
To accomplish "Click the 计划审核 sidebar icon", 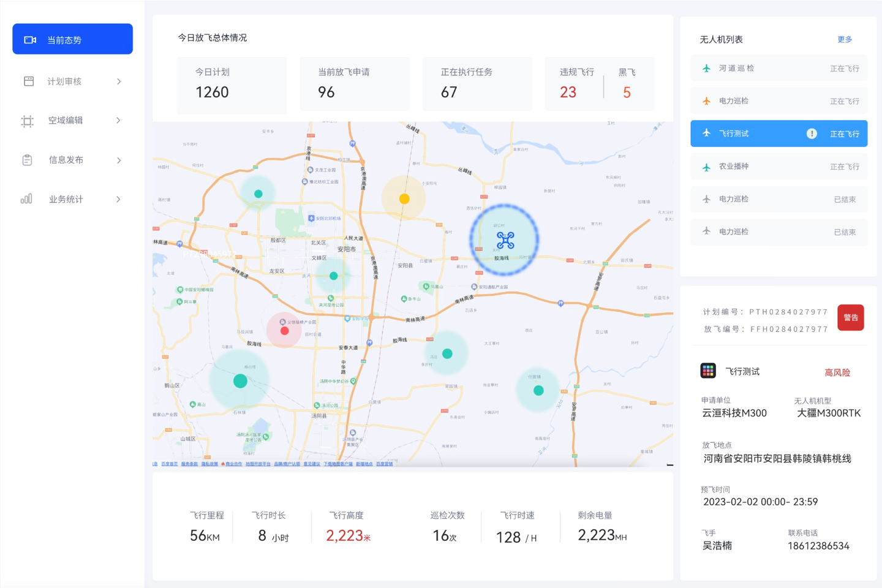I will [x=29, y=81].
